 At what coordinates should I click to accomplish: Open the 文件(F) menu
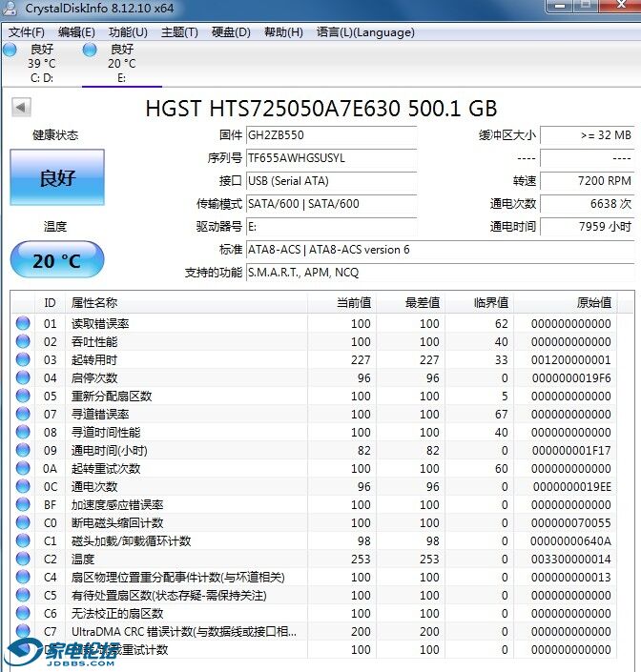(x=27, y=32)
